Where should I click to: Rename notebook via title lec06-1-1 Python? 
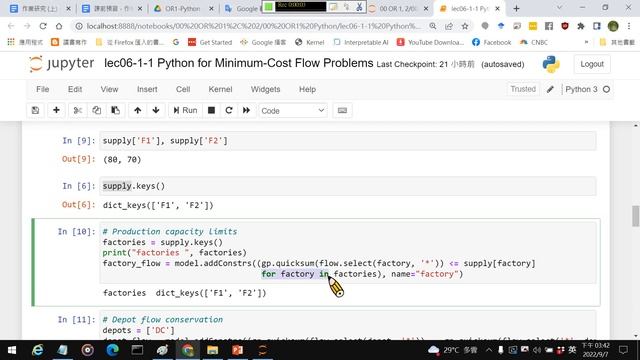(238, 63)
